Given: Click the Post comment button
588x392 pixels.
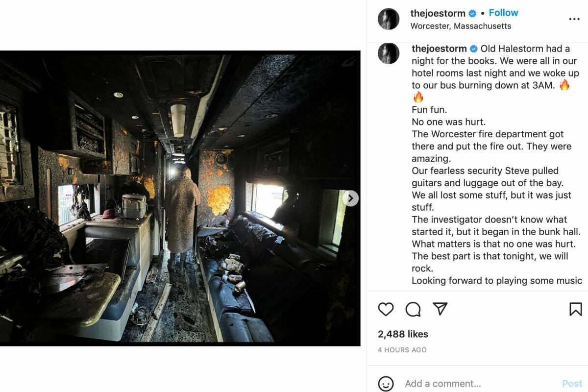Looking at the screenshot, I should click(572, 384).
